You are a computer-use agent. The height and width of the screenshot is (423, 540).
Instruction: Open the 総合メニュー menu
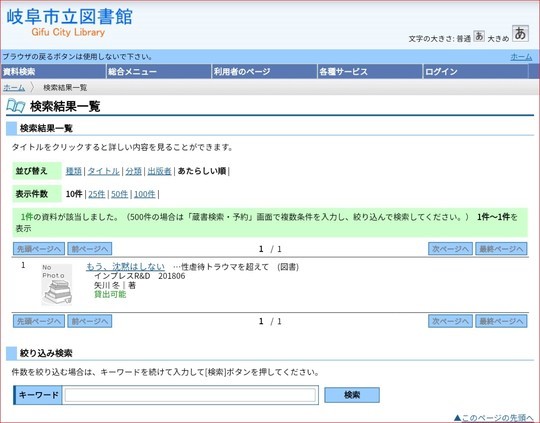[159, 71]
